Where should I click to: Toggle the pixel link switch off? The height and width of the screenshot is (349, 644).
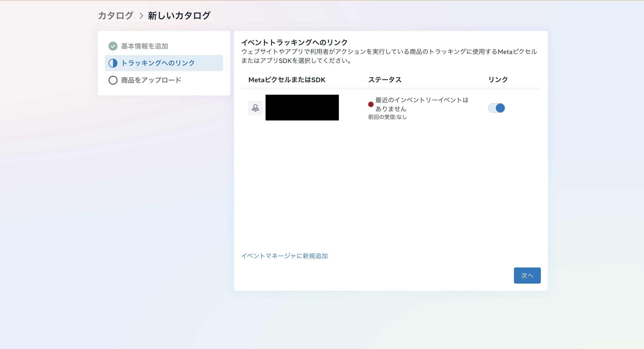[x=496, y=108]
